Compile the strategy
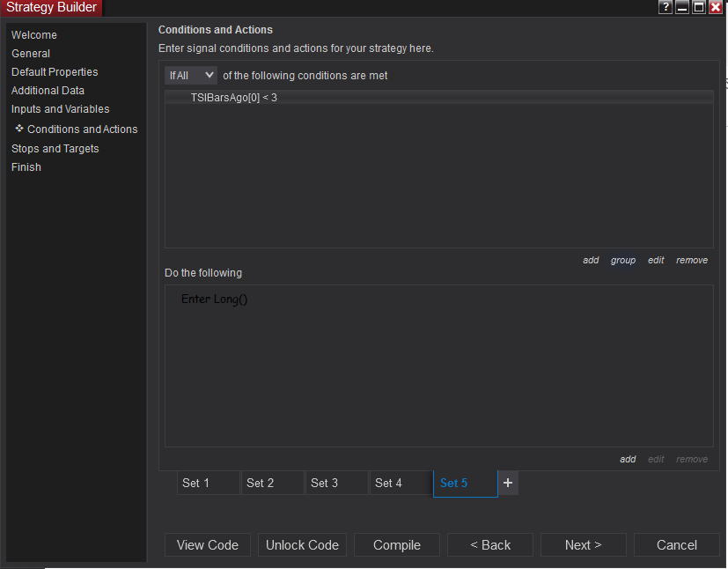This screenshot has width=728, height=569. (397, 545)
